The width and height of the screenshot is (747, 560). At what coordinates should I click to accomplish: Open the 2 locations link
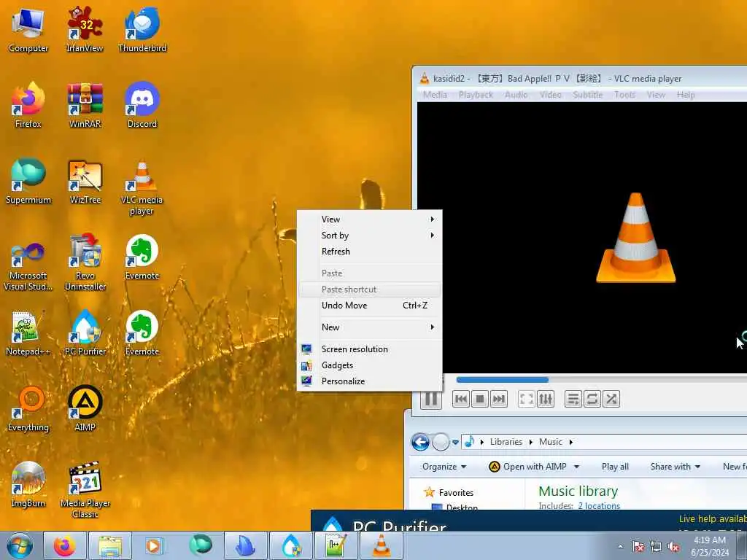599,506
